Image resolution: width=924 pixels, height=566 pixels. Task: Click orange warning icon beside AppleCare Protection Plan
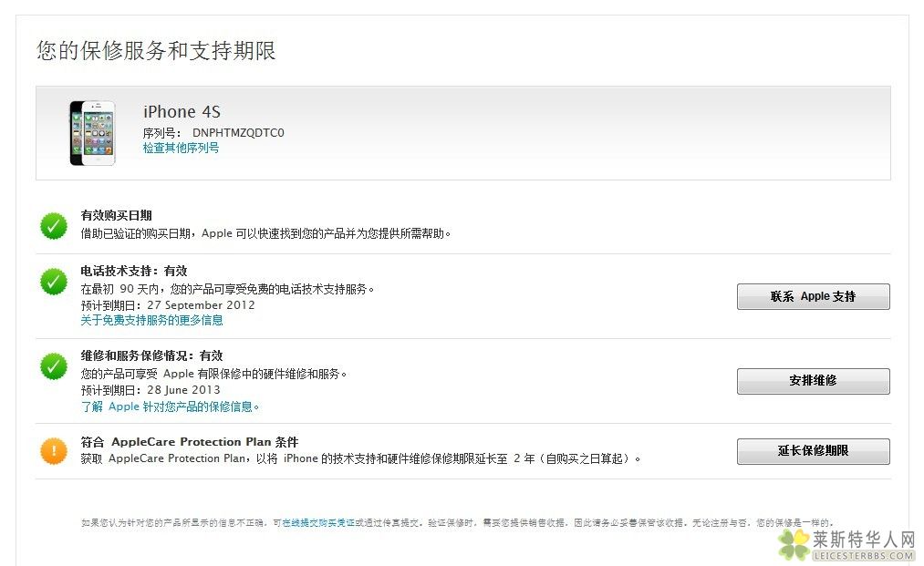click(x=54, y=451)
